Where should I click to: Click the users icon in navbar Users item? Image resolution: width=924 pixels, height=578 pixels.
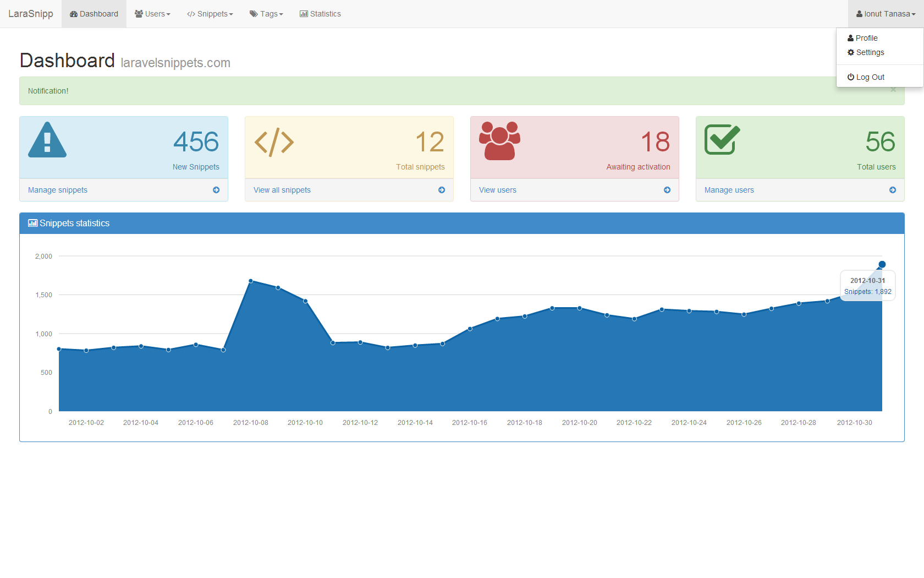pos(139,14)
